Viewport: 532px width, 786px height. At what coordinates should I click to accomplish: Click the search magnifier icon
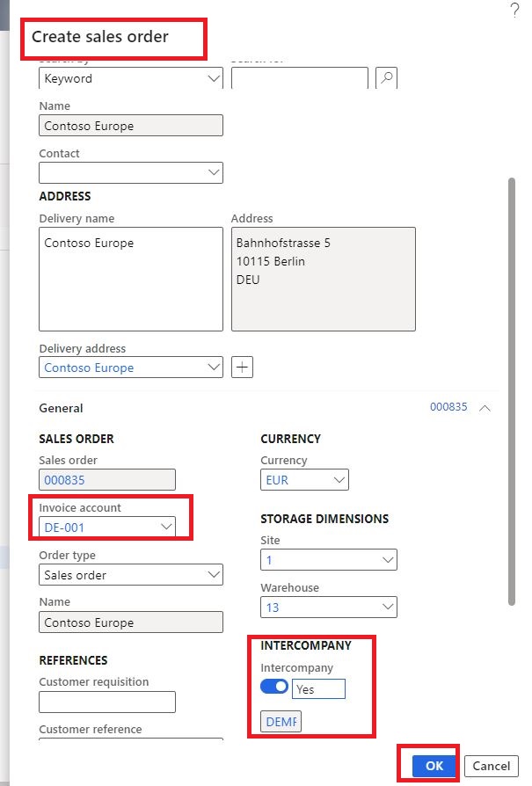coord(386,78)
